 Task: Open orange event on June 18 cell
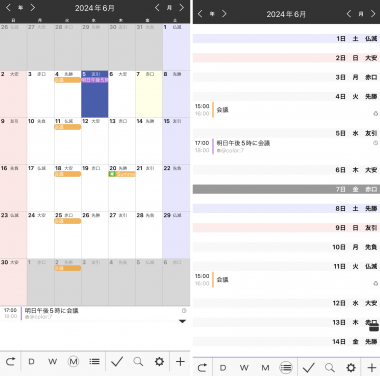coord(68,174)
